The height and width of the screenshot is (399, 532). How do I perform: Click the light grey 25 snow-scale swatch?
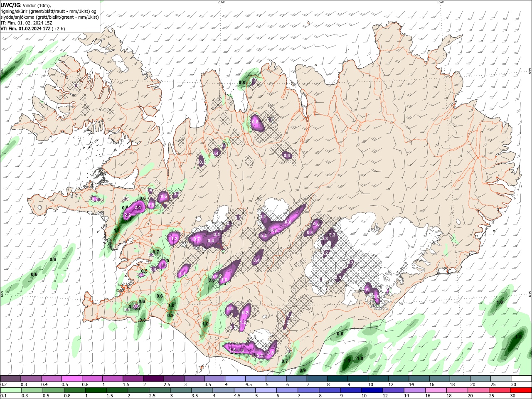pos(501,379)
